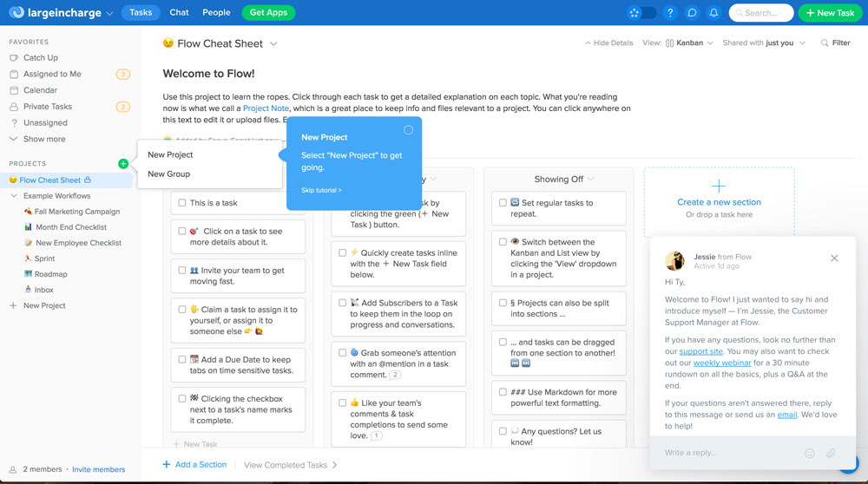Open the Kanban view dropdown
The image size is (868, 484).
[710, 43]
